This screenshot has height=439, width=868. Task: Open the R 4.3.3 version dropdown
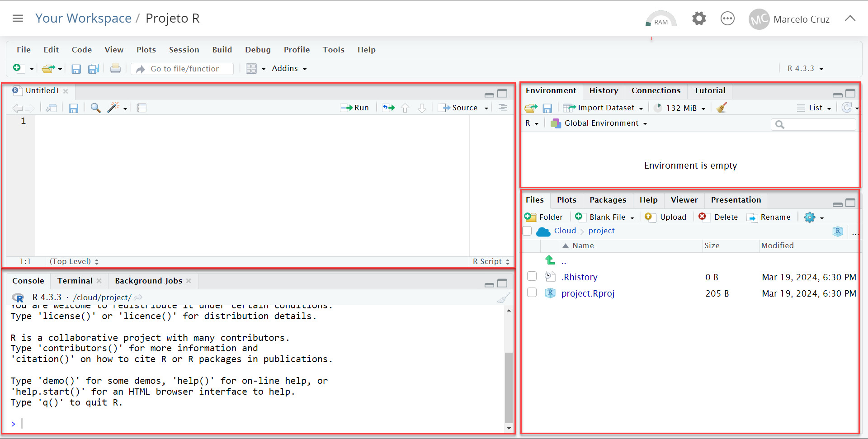(806, 69)
